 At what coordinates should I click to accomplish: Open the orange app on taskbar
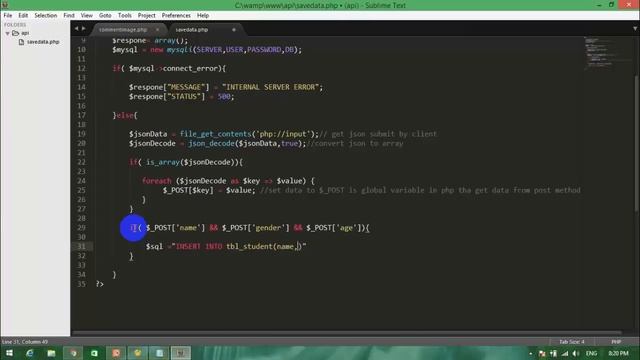click(x=116, y=353)
